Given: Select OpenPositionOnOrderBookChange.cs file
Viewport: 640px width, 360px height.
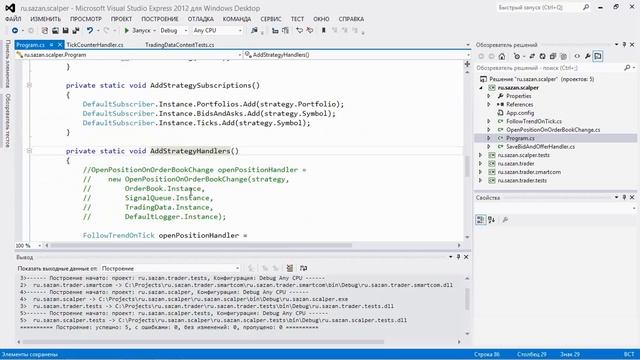Looking at the screenshot, I should click(x=553, y=130).
